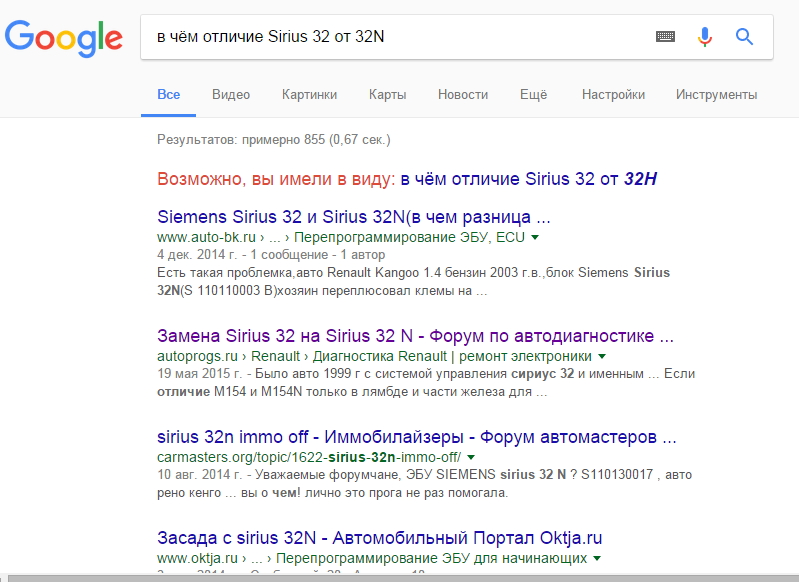Open the on-screen keyboard icon
Image resolution: width=799 pixels, height=582 pixels.
tap(665, 37)
